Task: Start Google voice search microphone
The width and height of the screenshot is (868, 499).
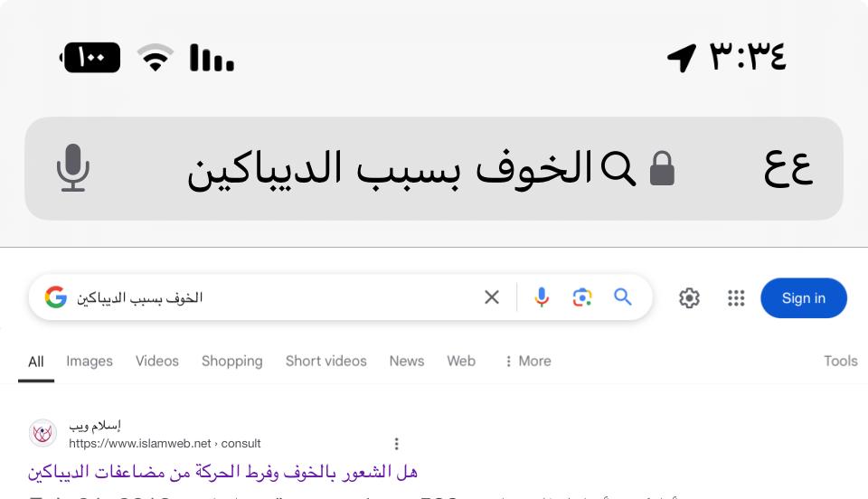Action: (542, 297)
